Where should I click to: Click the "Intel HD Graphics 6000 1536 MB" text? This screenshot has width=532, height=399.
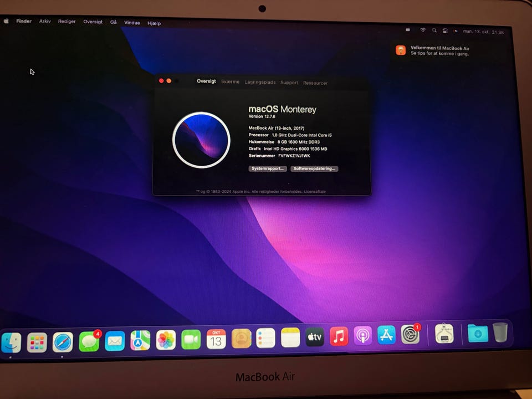(295, 149)
